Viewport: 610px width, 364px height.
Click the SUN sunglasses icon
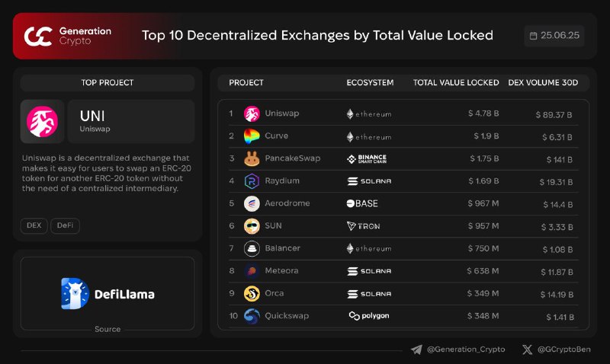[252, 226]
